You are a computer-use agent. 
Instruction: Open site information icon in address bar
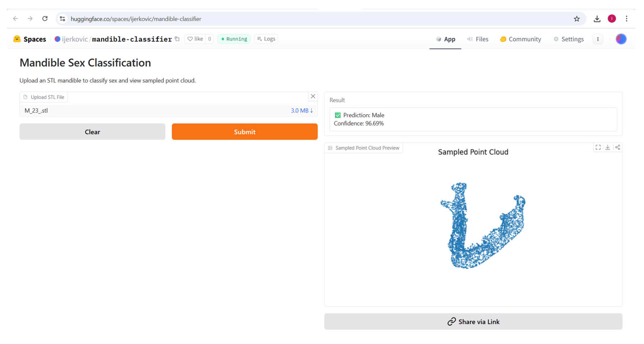tap(63, 19)
